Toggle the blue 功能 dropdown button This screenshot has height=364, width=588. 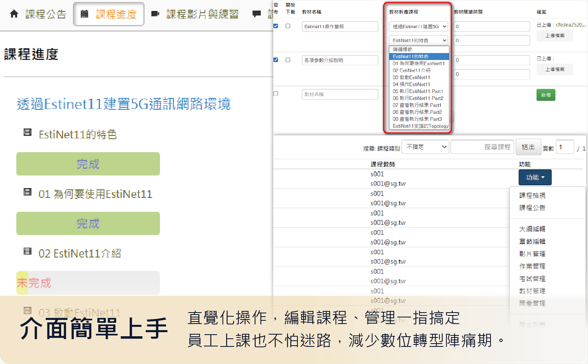[x=535, y=178]
